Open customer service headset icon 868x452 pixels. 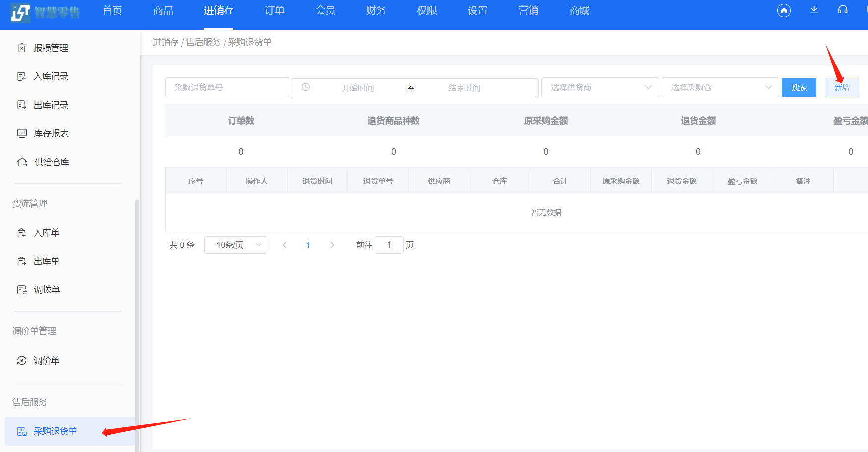843,10
